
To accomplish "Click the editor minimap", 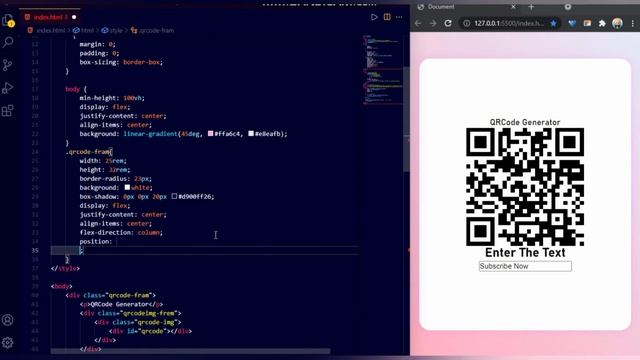I will (382, 69).
